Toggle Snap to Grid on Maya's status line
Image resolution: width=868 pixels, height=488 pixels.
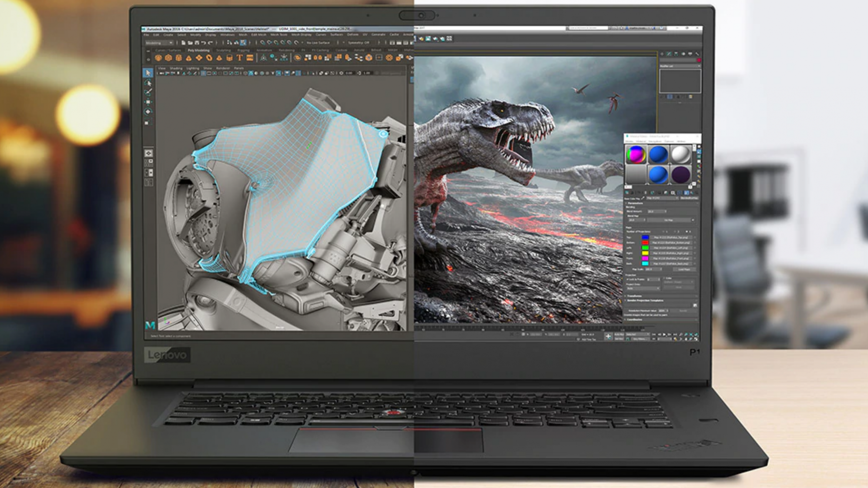click(262, 43)
